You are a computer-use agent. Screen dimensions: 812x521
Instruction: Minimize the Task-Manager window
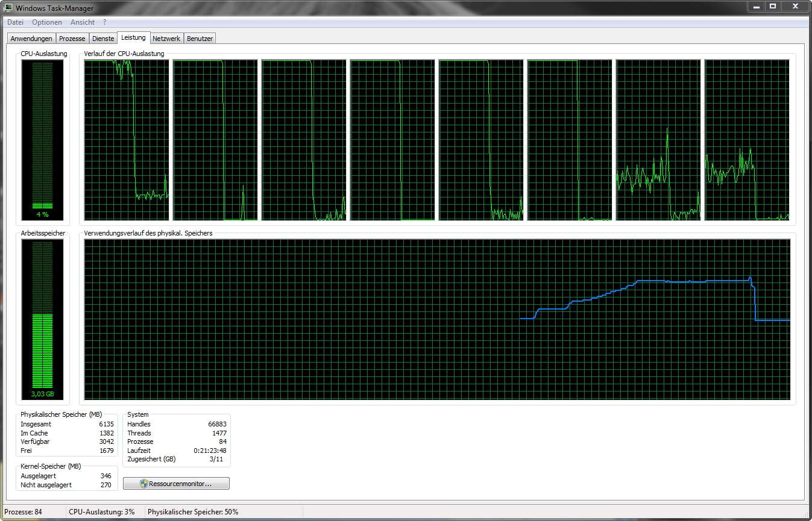coord(756,6)
